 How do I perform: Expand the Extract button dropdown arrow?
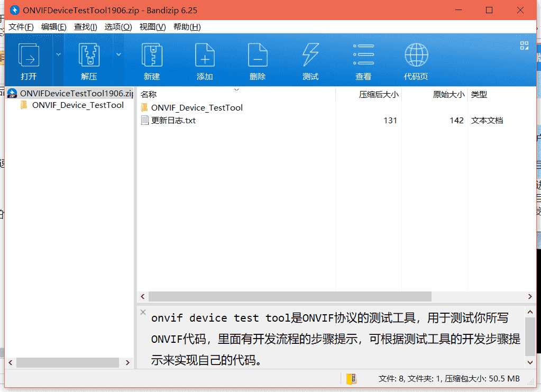click(x=118, y=54)
